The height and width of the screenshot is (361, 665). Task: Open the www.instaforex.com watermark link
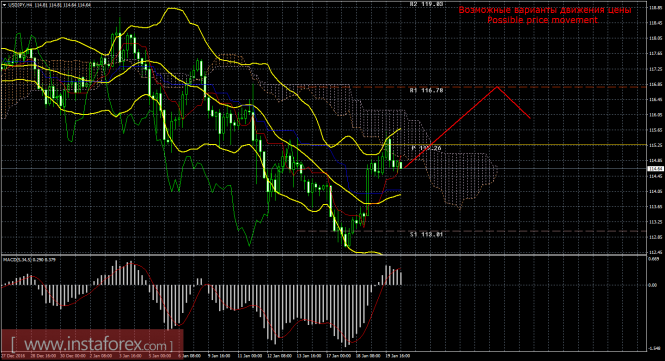tap(91, 343)
